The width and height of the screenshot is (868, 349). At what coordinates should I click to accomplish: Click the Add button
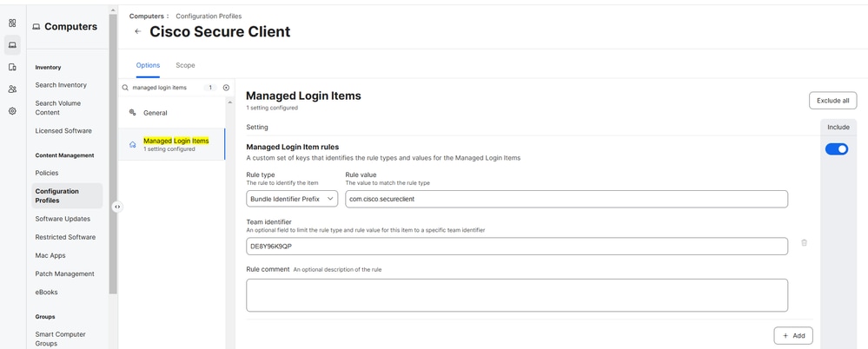(x=793, y=335)
